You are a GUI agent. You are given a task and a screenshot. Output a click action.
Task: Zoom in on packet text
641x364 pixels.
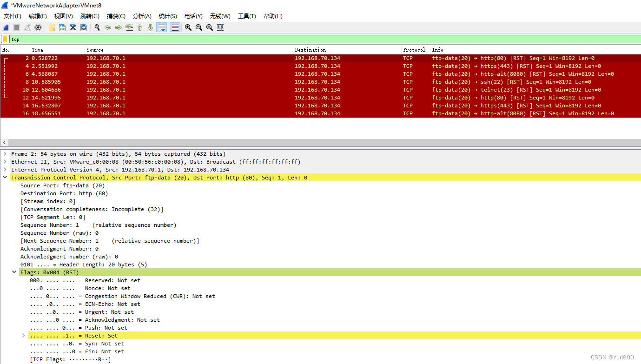tap(188, 27)
